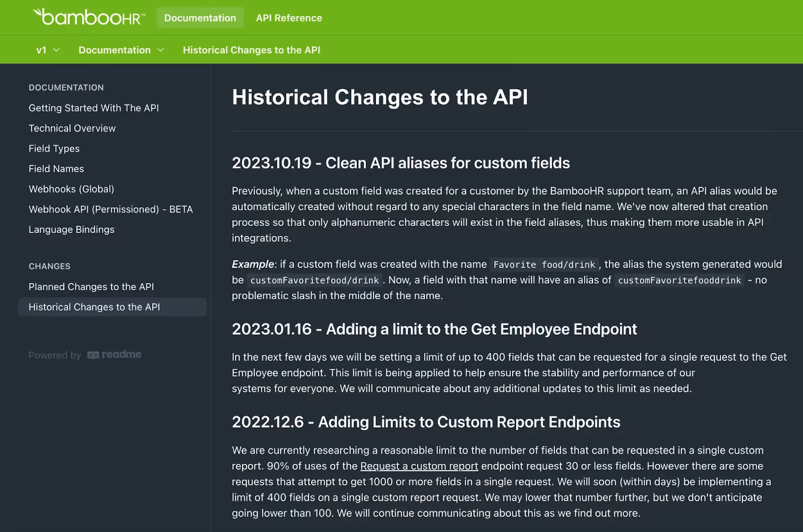The height and width of the screenshot is (532, 803).
Task: Expand the v1 version dropdown
Action: pyautogui.click(x=48, y=50)
